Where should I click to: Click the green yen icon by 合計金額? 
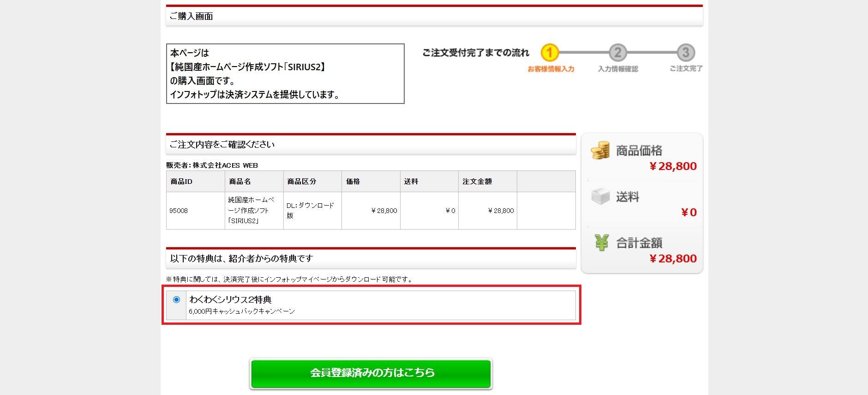click(x=601, y=243)
